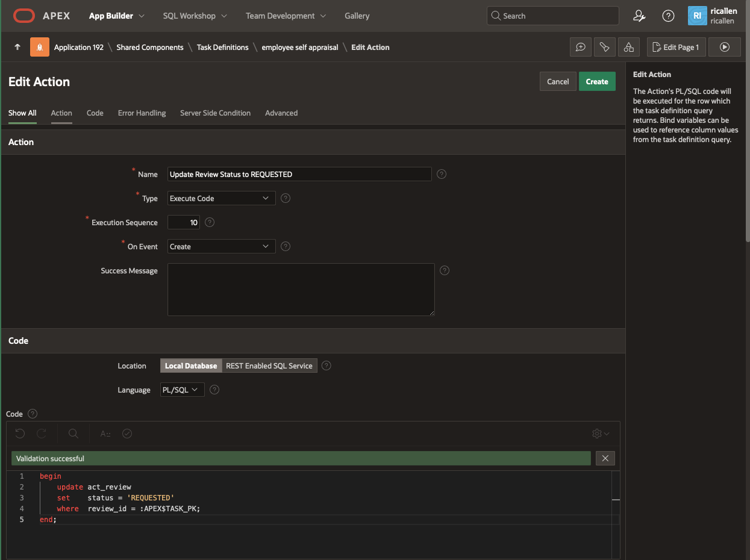Image resolution: width=750 pixels, height=560 pixels.
Task: Select Local Database location option
Action: (190, 366)
